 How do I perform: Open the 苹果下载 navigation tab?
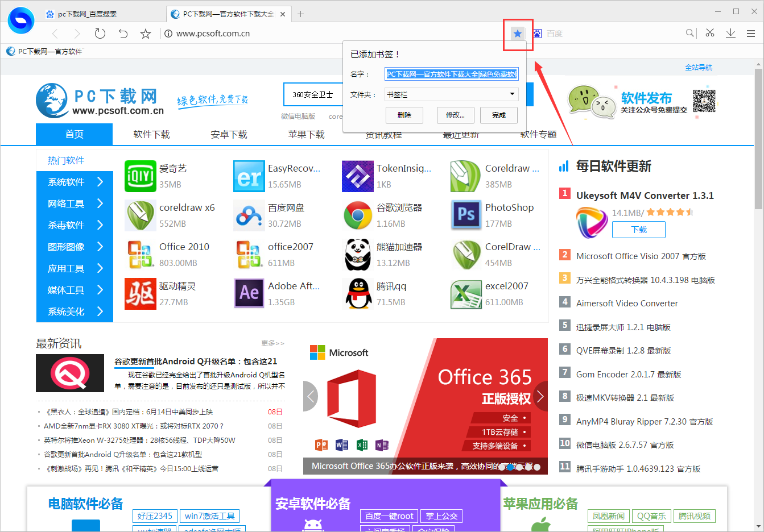(306, 134)
